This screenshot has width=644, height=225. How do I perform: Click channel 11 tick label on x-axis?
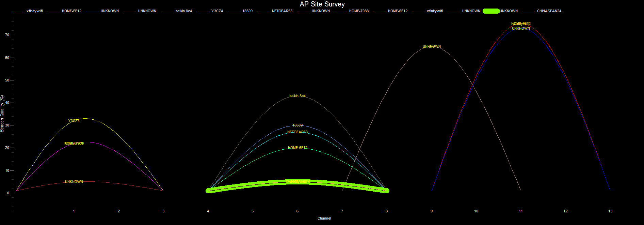(521, 211)
